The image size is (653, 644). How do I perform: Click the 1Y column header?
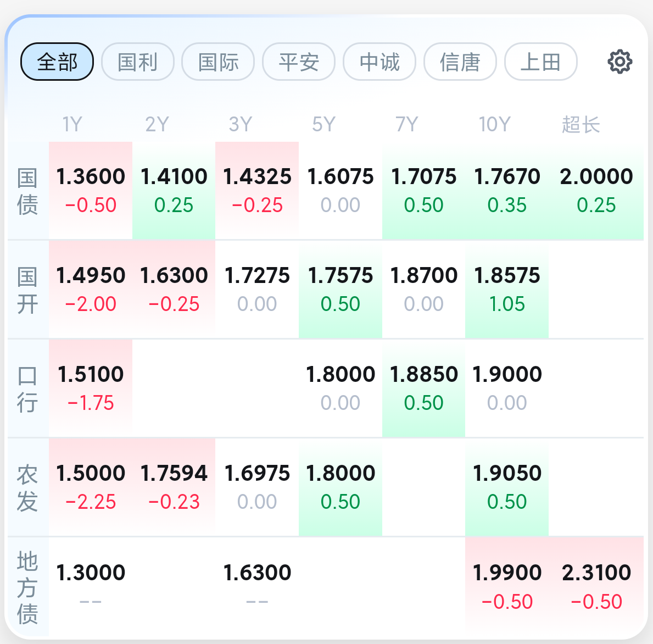click(x=72, y=124)
